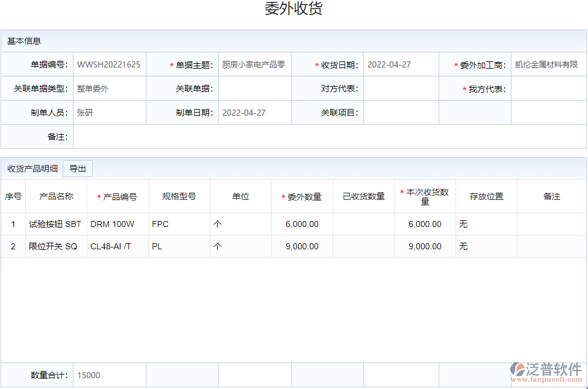Click the 数量合计 field showing 15000

click(x=109, y=375)
